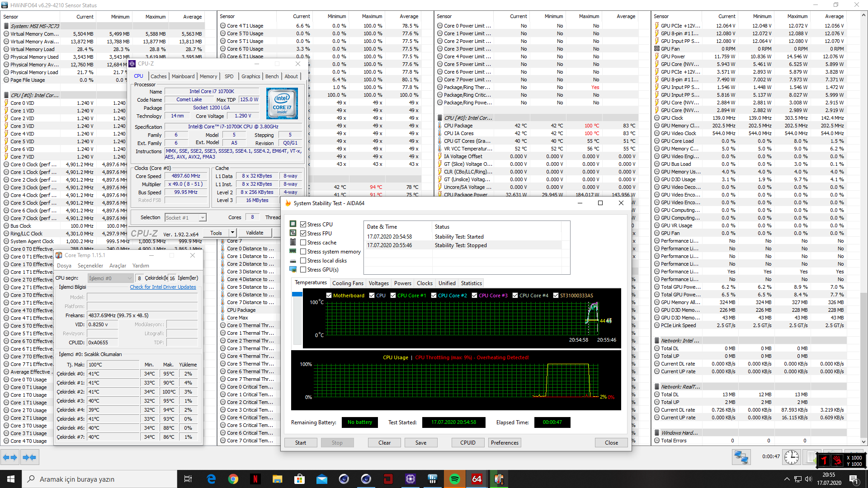Uncheck Stress CPU checkbox
The image size is (868, 488).
coord(303,225)
